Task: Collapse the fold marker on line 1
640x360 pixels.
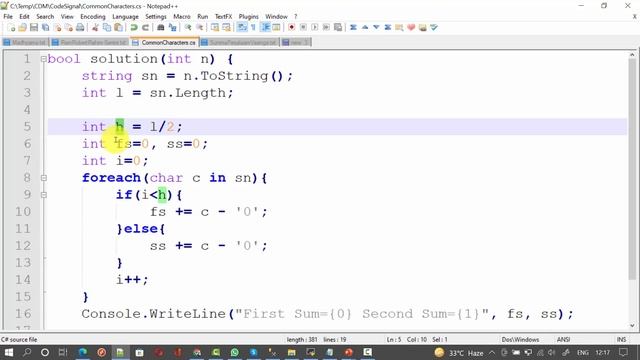Action: tap(44, 59)
